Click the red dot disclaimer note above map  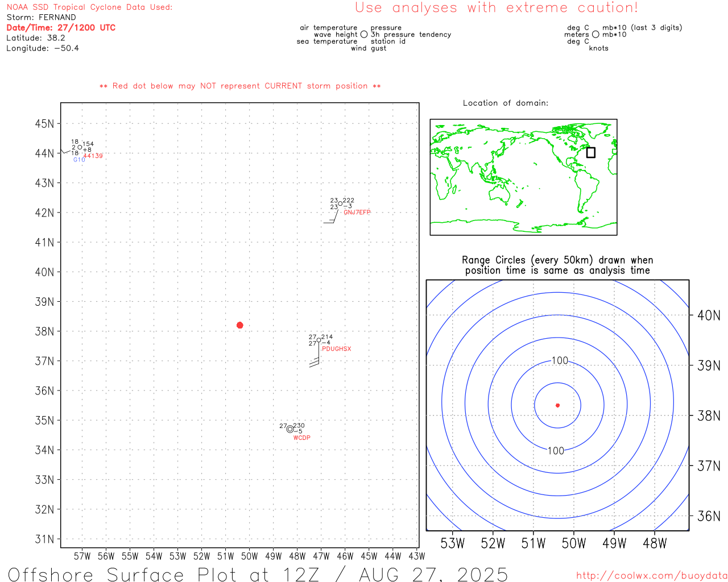[240, 86]
